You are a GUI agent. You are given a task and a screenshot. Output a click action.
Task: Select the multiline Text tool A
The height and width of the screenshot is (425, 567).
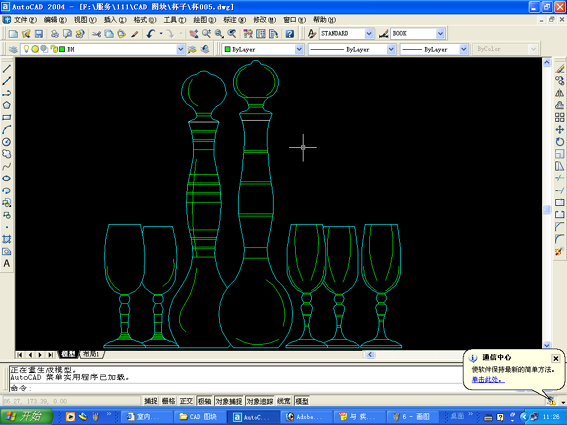click(7, 264)
